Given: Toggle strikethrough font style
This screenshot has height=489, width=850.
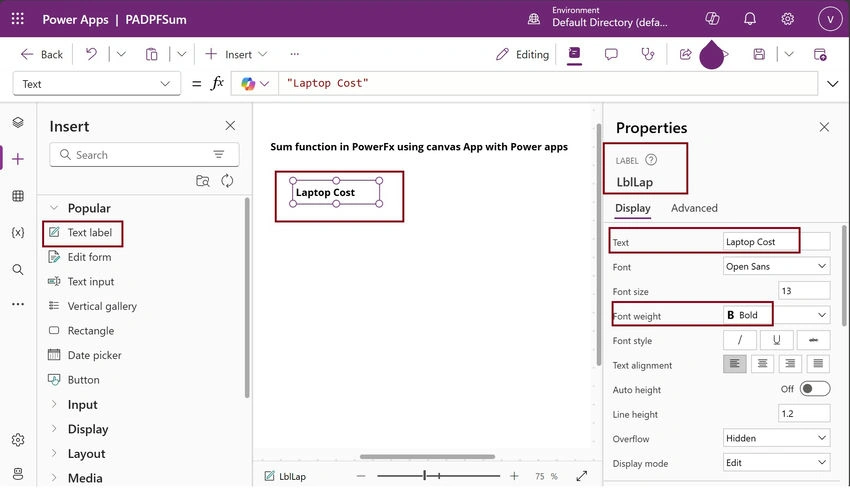Looking at the screenshot, I should click(813, 340).
